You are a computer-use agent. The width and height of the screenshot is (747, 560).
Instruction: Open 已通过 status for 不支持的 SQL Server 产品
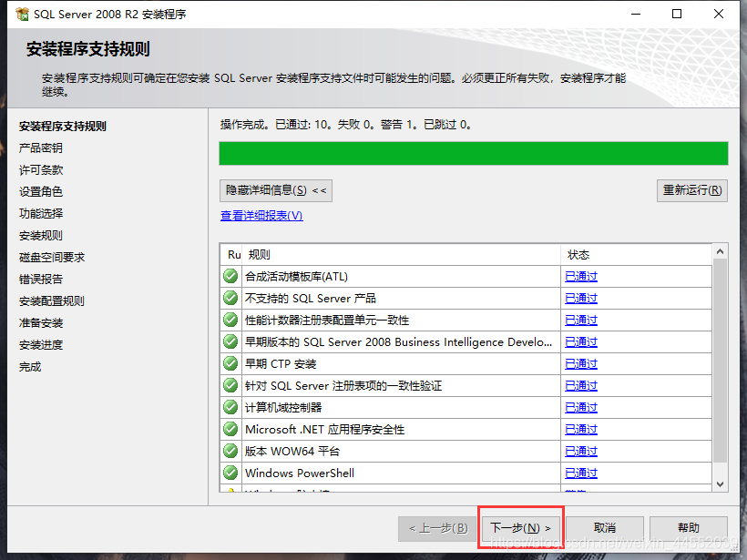[580, 299]
